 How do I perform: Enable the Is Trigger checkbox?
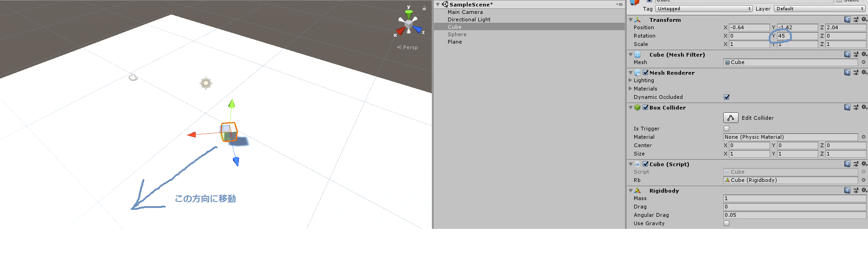coord(727,129)
